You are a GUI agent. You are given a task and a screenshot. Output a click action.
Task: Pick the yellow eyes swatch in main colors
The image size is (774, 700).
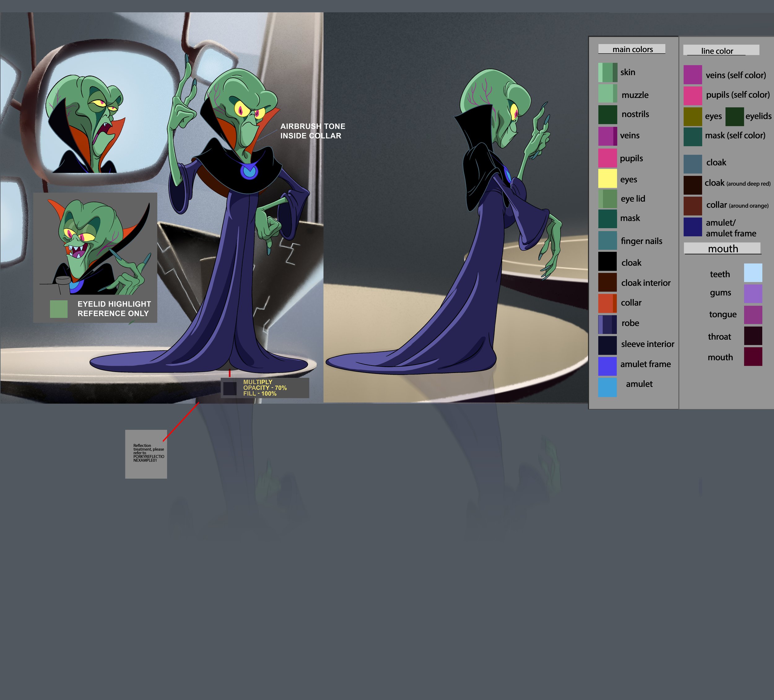point(607,179)
